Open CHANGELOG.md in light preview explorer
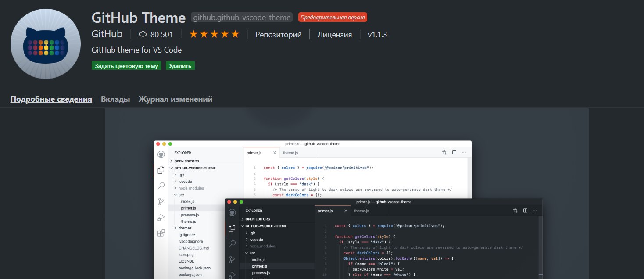Image resolution: width=644 pixels, height=279 pixels. point(193,248)
